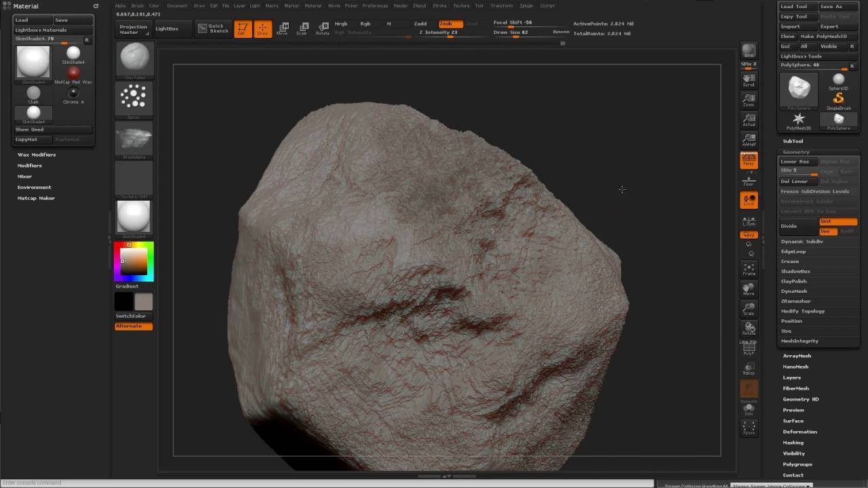The height and width of the screenshot is (488, 868).
Task: Open the Preferences menu
Action: [x=375, y=5]
